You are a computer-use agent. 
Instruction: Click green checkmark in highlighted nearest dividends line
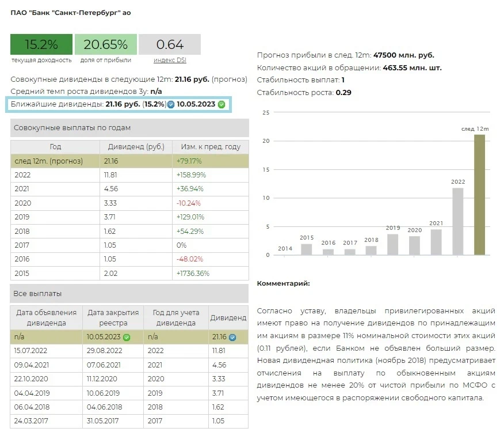tap(222, 105)
